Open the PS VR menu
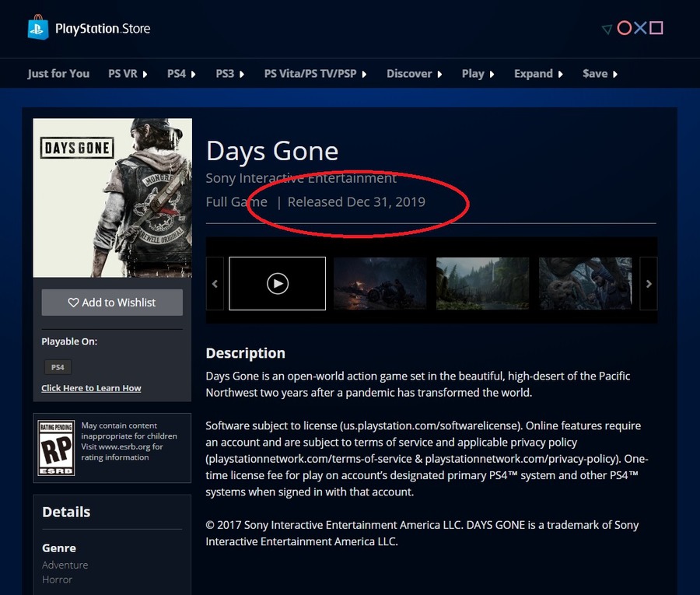Viewport: 700px width, 595px height. pyautogui.click(x=123, y=74)
